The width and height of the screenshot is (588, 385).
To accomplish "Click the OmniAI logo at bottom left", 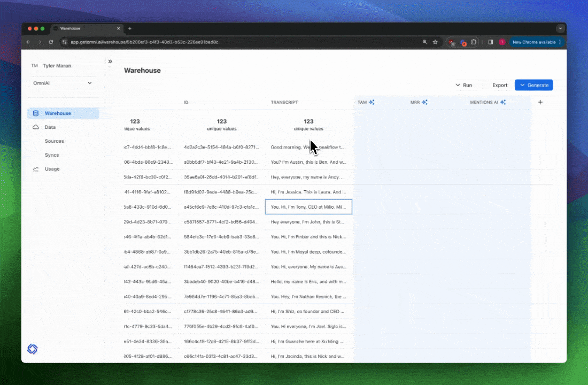I will point(32,349).
